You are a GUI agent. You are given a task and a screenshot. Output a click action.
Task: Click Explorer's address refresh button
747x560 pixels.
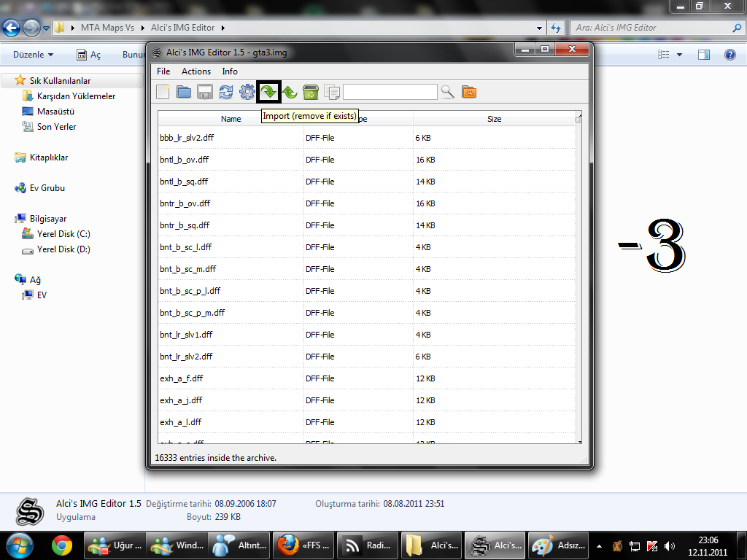click(555, 28)
